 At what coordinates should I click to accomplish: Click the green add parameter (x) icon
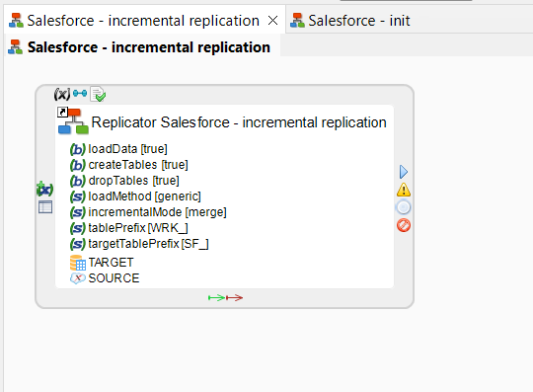[x=44, y=189]
